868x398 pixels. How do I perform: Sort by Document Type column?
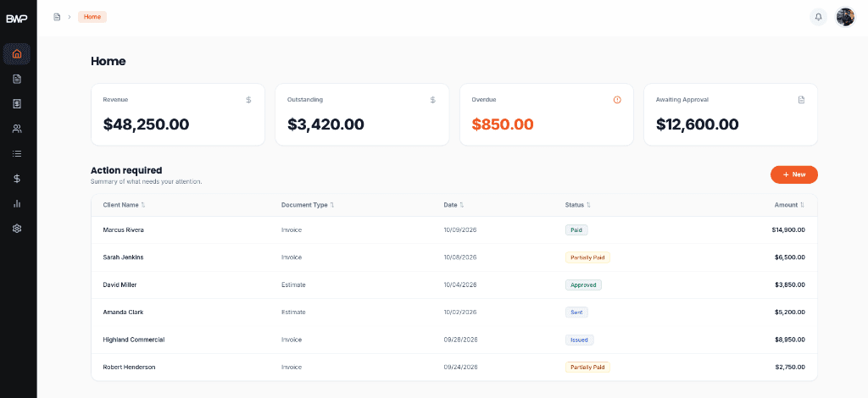point(308,205)
